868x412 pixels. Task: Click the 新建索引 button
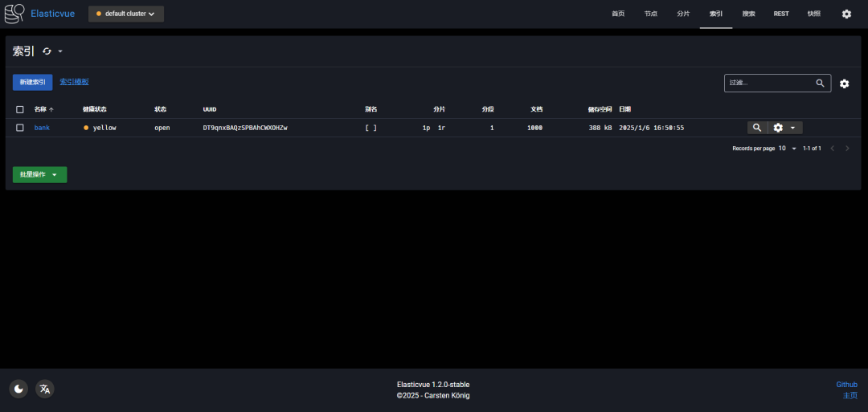pos(32,83)
